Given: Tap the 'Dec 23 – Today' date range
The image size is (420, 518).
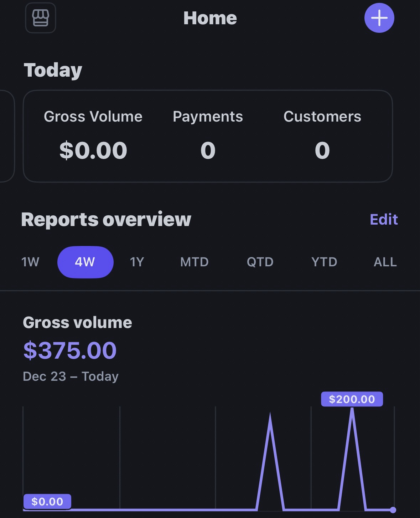Looking at the screenshot, I should (71, 376).
